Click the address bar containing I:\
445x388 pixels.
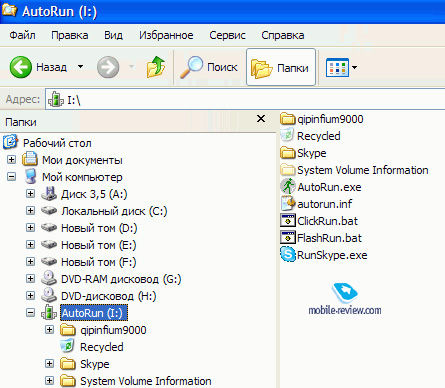(245, 99)
